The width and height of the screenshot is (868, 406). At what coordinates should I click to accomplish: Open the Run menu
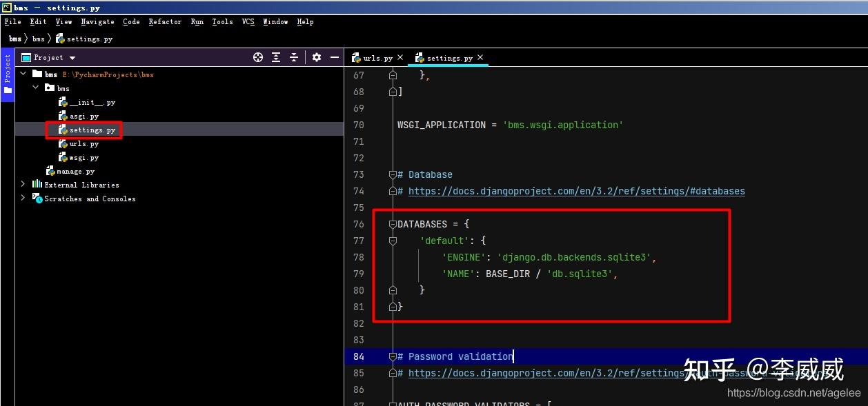pyautogui.click(x=197, y=22)
